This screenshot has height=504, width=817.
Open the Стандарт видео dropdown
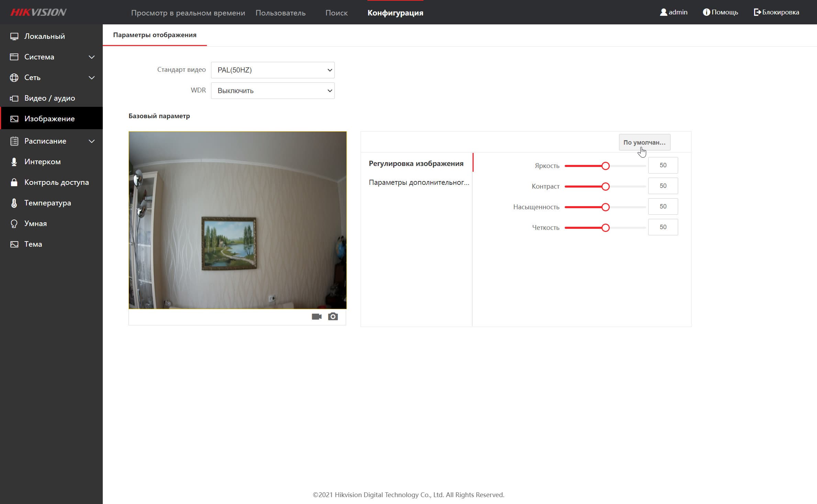click(x=273, y=70)
